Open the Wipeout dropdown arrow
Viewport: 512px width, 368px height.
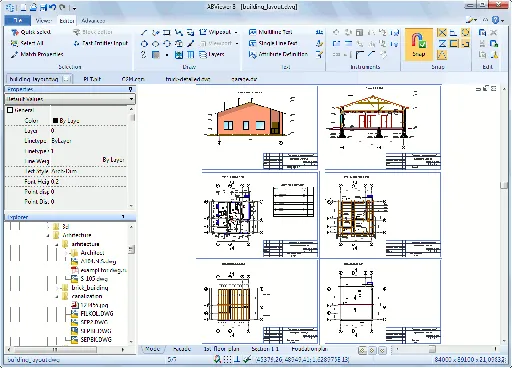click(x=236, y=32)
